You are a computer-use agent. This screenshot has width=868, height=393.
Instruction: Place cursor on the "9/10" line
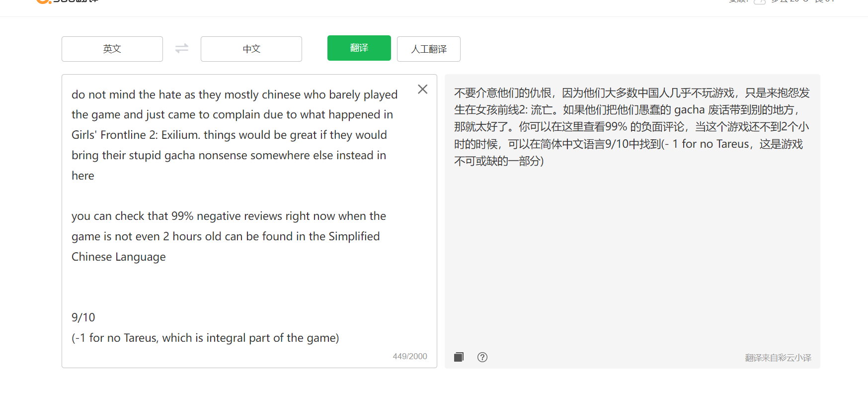click(83, 317)
